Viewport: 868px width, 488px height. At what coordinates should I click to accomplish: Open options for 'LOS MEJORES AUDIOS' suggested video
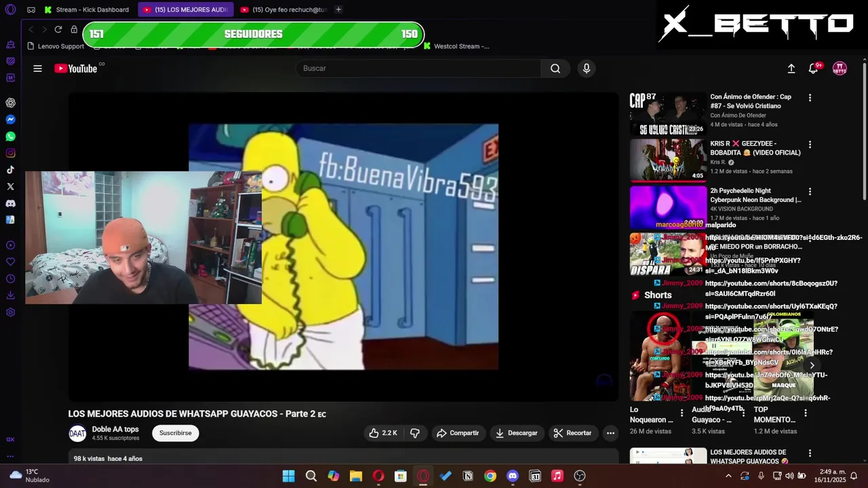(810, 453)
